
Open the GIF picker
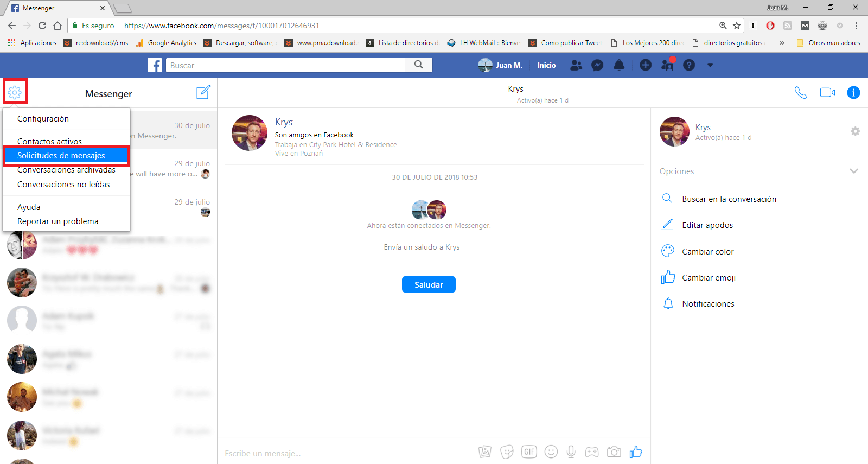[529, 452]
